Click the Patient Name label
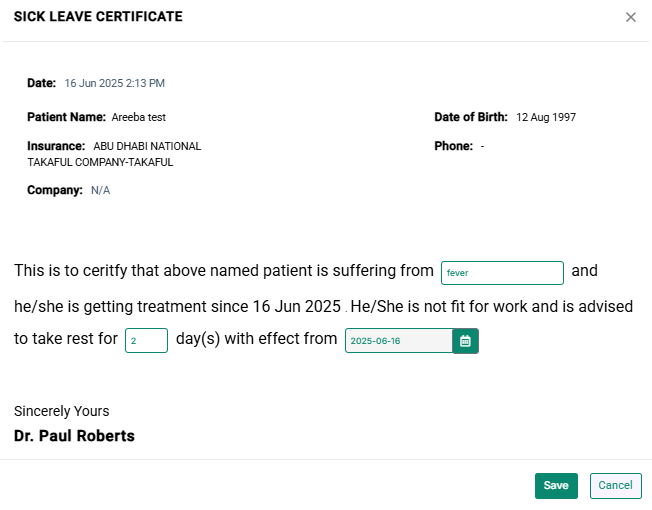Screen dimensions: 652x510 click(x=67, y=117)
